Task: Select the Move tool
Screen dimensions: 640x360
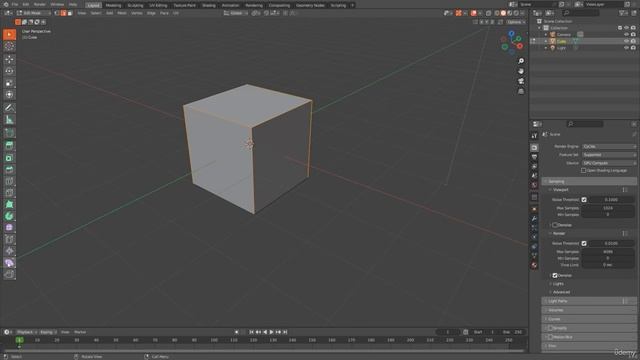Action: coord(9,60)
